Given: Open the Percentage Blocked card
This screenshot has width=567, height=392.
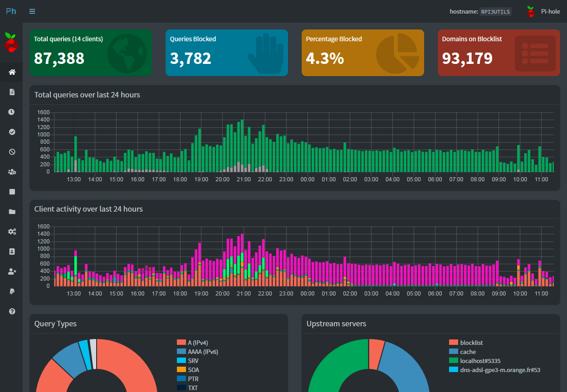Looking at the screenshot, I should 363,53.
